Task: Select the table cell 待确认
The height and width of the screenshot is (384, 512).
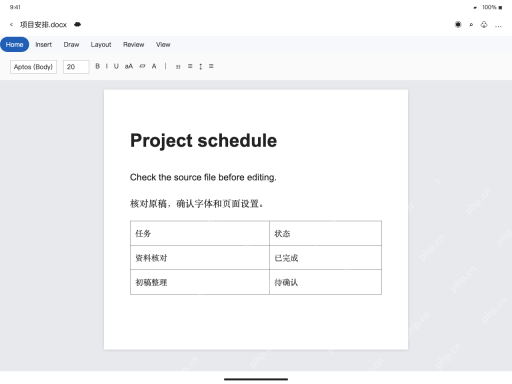Action: pos(325,282)
